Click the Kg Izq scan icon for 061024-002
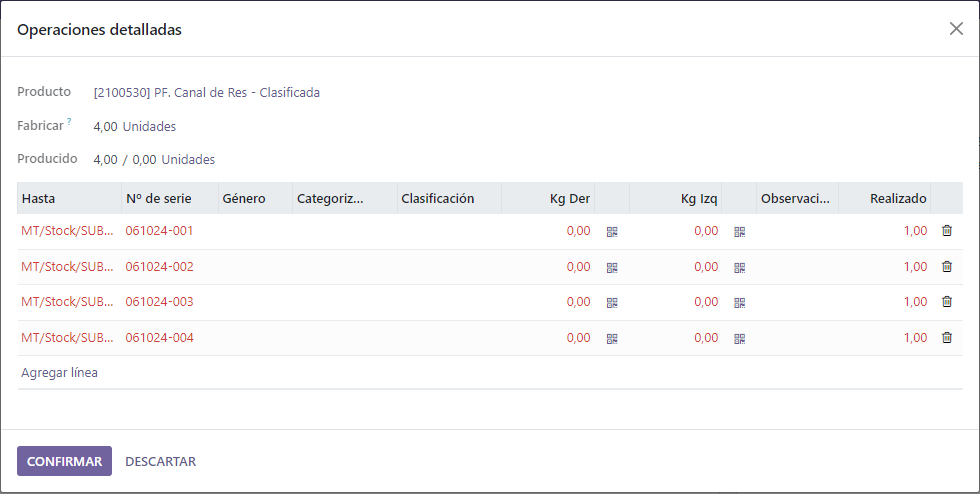This screenshot has width=980, height=494. 739,268
